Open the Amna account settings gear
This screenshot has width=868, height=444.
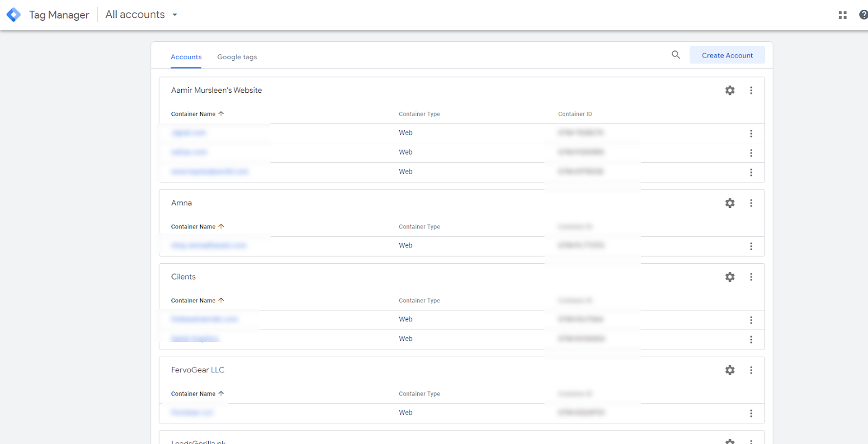(730, 203)
